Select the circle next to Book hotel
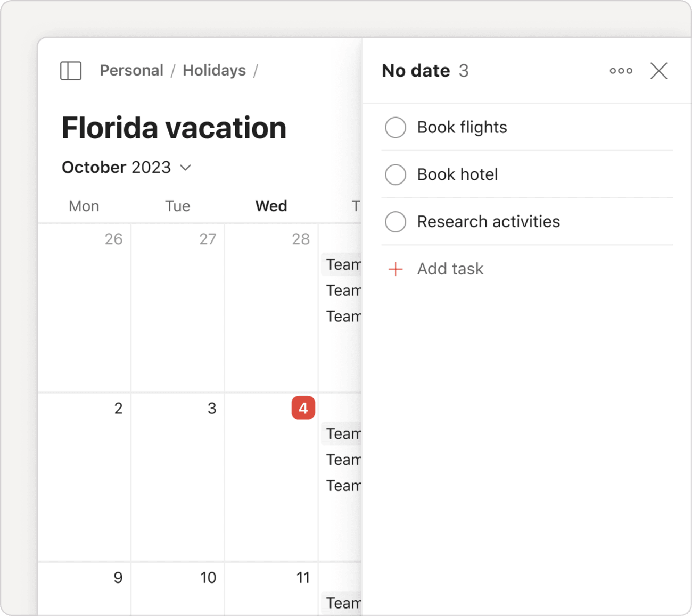692x616 pixels. (x=395, y=174)
